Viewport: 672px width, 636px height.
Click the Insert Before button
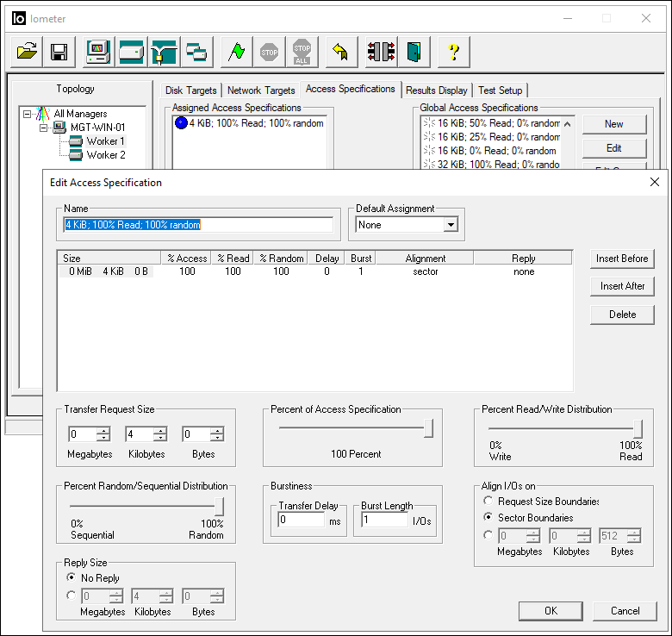click(622, 259)
